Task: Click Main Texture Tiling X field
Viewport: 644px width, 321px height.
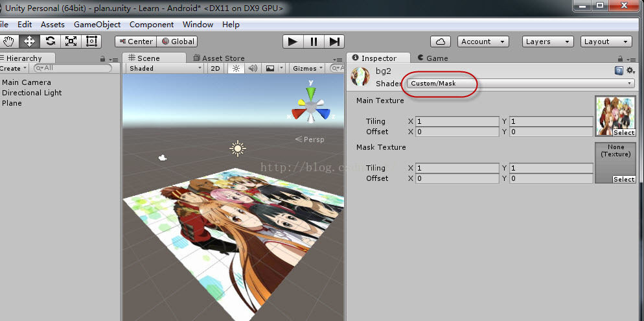Action: 457,121
